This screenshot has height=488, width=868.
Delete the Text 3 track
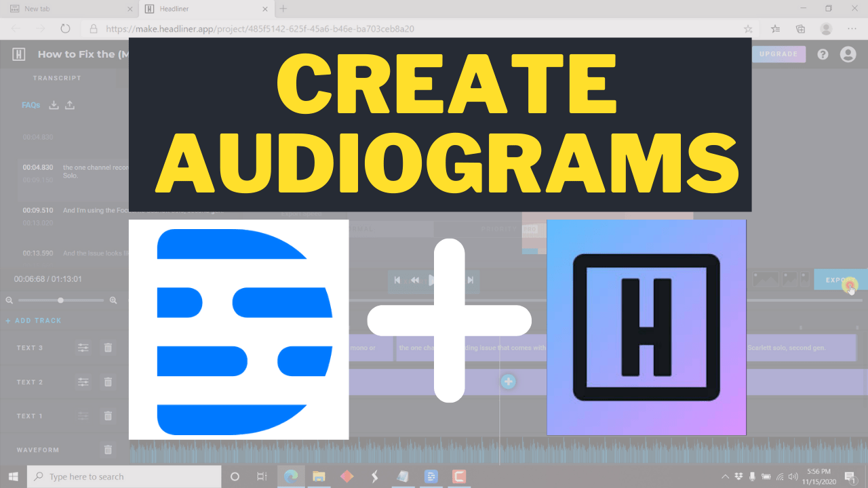[x=108, y=348]
